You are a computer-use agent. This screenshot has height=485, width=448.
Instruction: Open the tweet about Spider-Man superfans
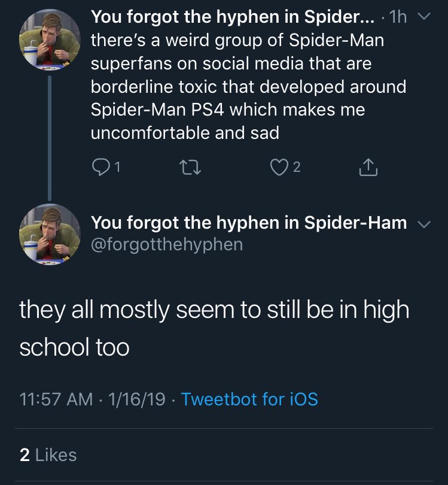(x=248, y=86)
